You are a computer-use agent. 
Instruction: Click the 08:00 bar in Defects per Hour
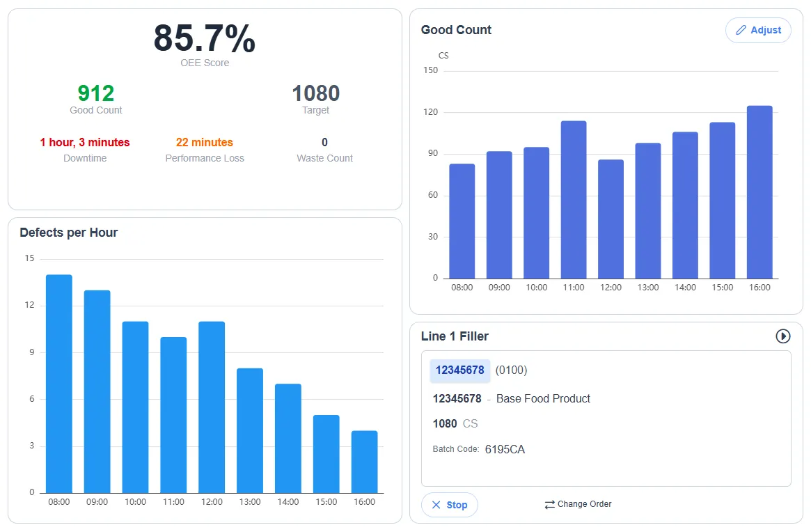[x=59, y=384]
